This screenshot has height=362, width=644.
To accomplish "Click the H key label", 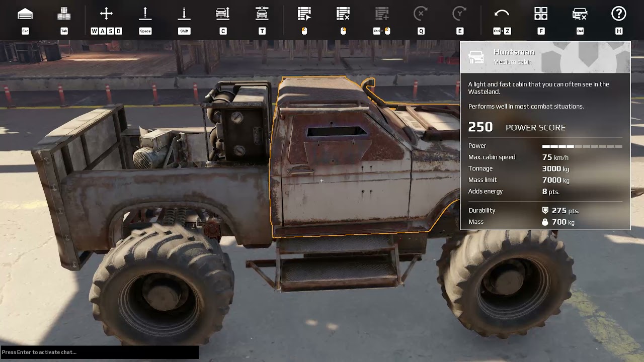I will [619, 31].
